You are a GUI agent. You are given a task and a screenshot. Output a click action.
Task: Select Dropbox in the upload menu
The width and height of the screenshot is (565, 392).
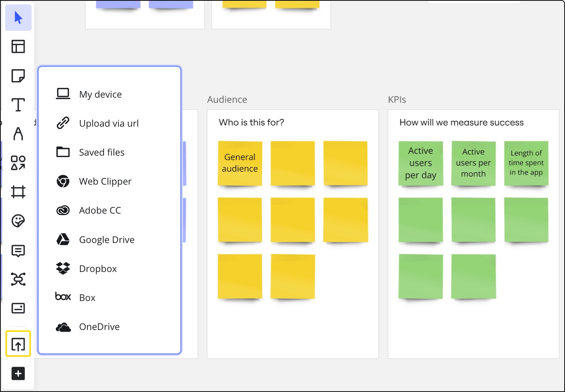click(98, 269)
